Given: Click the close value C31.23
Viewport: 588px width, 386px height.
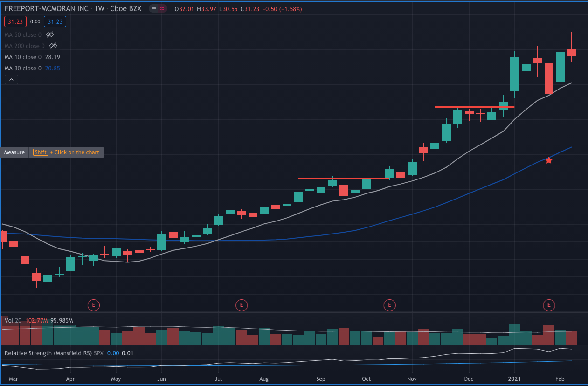Looking at the screenshot, I should coord(249,9).
